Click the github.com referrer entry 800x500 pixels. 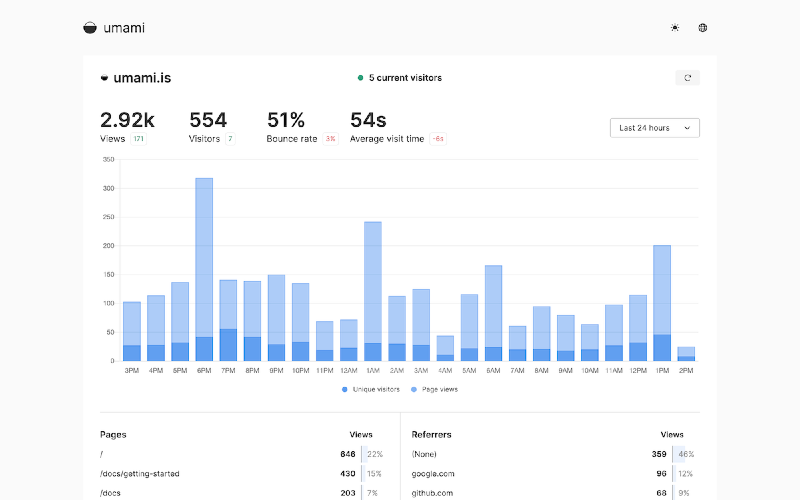(x=433, y=493)
